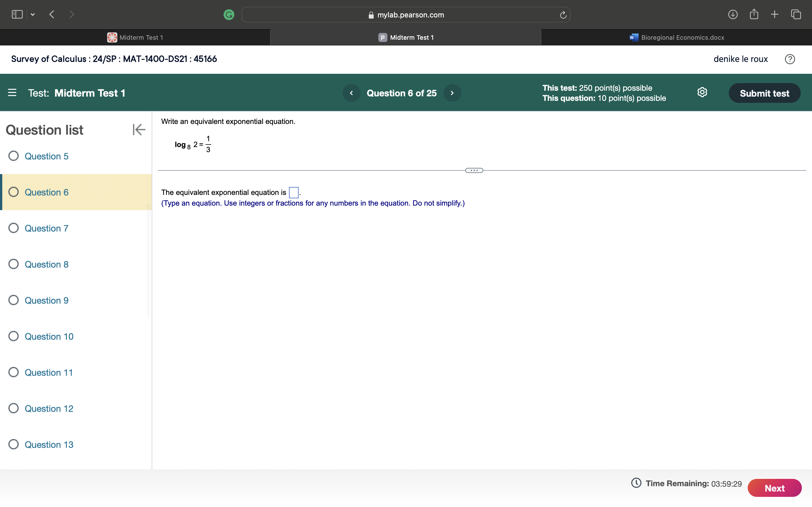Select the Question 13 radio button
The width and height of the screenshot is (812, 507).
point(14,444)
